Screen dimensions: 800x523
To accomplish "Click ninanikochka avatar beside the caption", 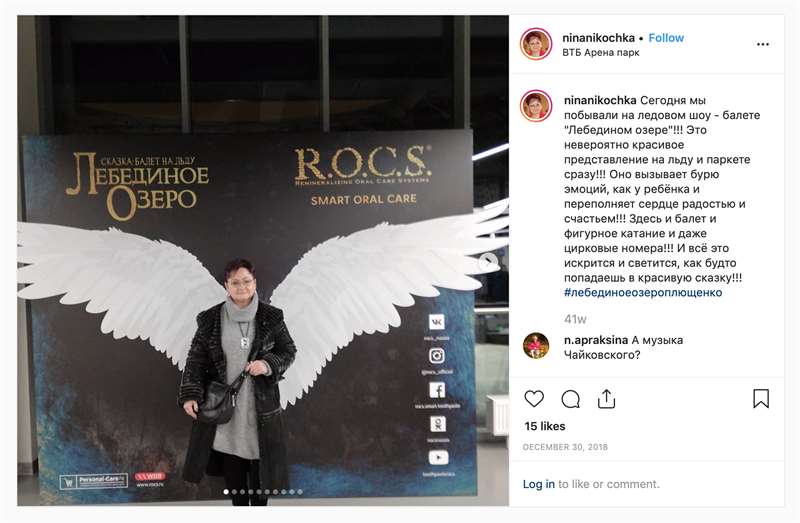I will (x=536, y=106).
